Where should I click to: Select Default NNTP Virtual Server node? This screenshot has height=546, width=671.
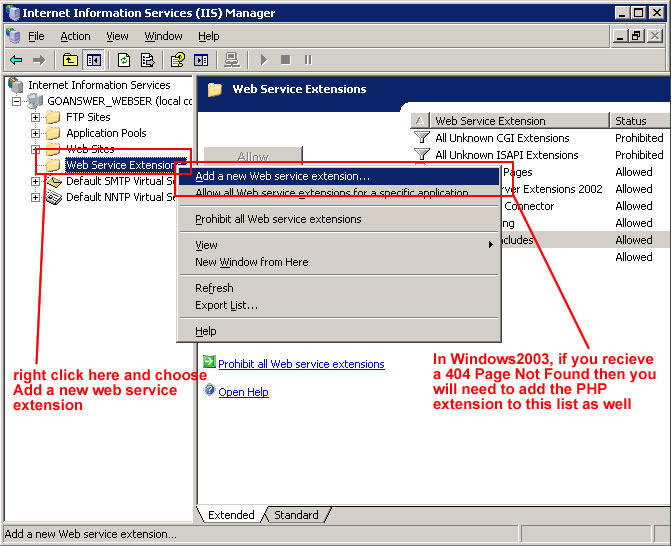pos(121,197)
